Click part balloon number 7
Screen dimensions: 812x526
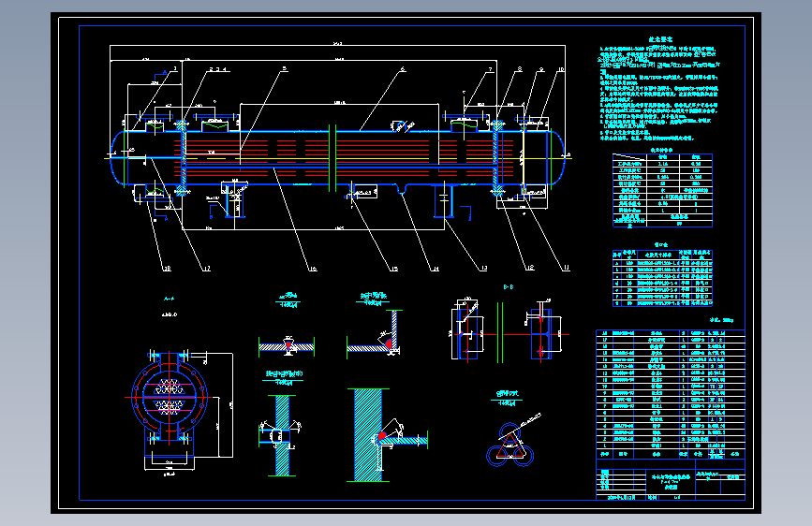tap(490, 69)
